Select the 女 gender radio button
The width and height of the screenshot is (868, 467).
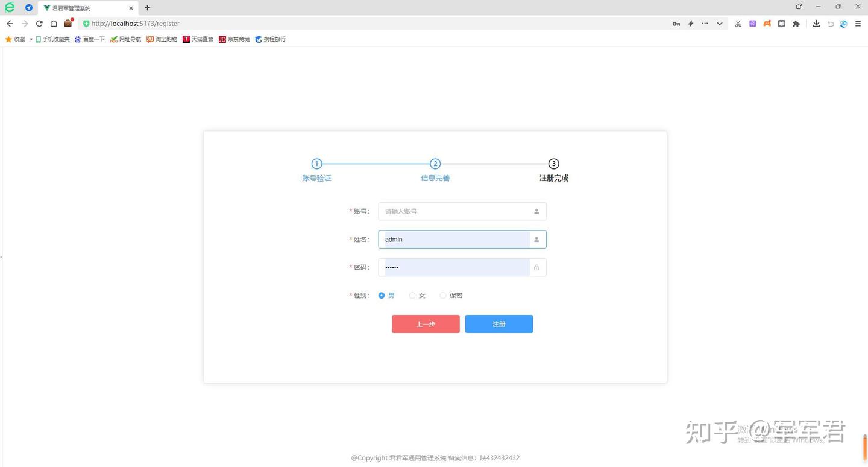[x=412, y=295]
